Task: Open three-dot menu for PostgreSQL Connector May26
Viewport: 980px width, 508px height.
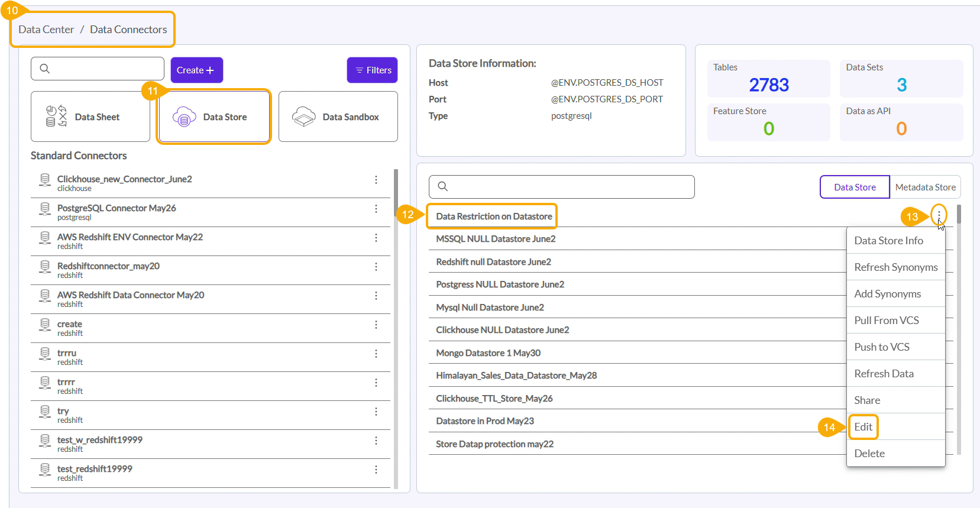Action: [x=376, y=209]
